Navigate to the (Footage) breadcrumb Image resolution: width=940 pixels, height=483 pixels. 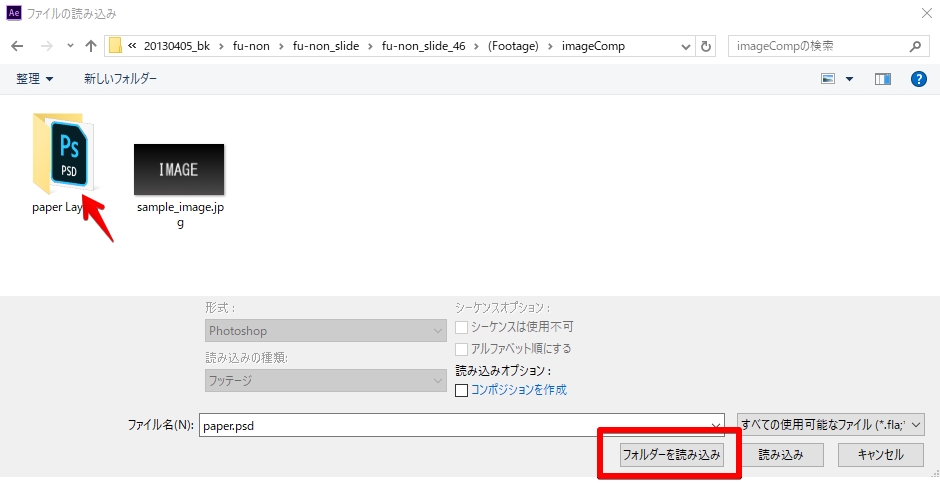(x=513, y=46)
